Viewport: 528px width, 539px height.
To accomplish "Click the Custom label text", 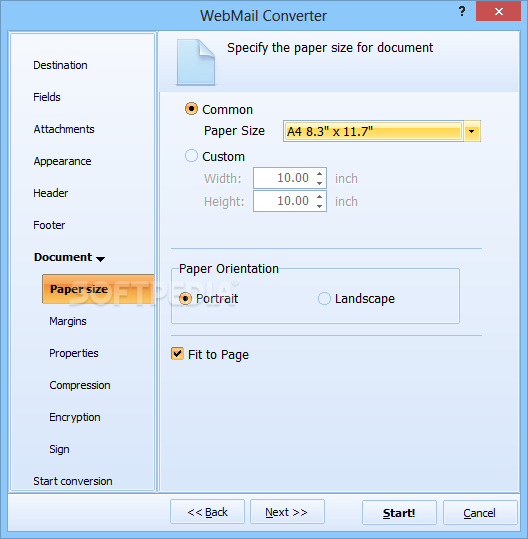I will (223, 156).
